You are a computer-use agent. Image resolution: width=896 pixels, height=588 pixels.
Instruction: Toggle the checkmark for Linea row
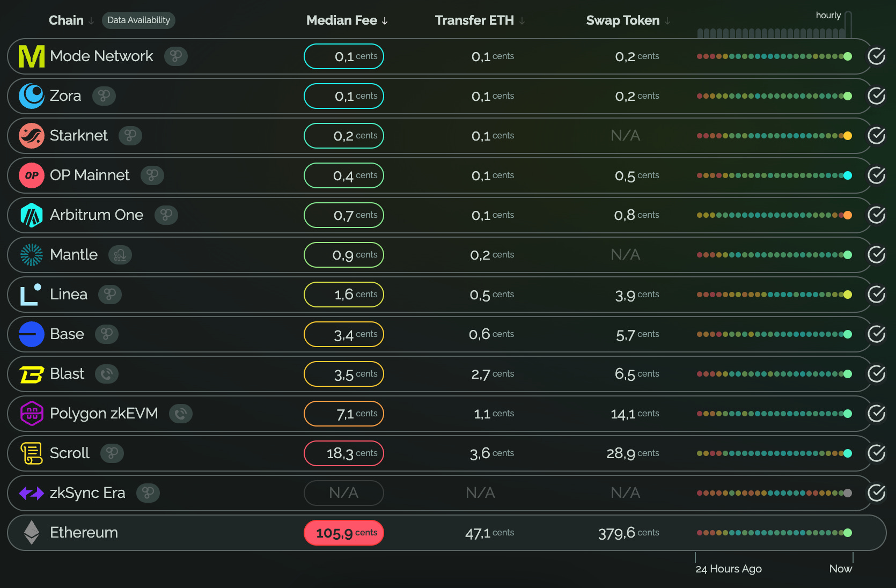coord(877,294)
